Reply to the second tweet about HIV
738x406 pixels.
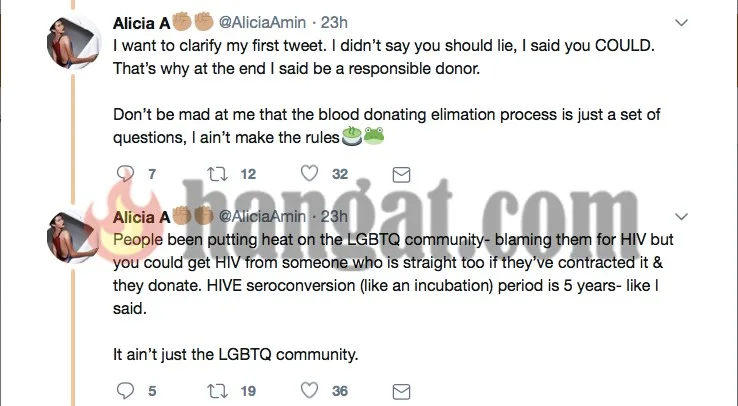coord(125,390)
